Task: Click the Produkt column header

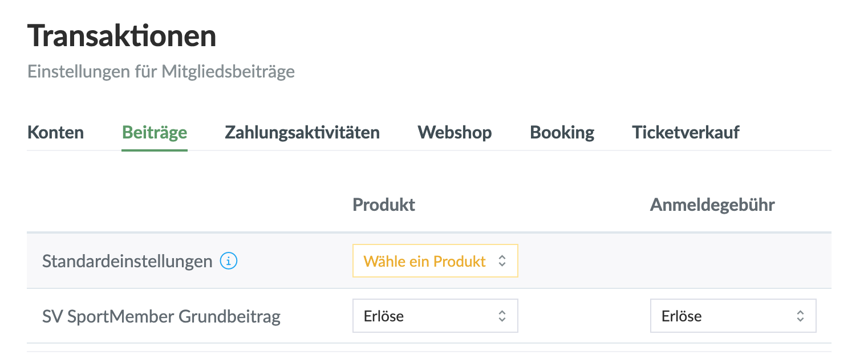Action: (x=384, y=205)
